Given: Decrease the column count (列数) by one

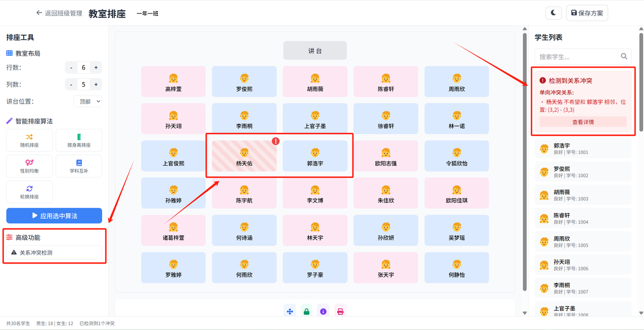Looking at the screenshot, I should pos(71,84).
